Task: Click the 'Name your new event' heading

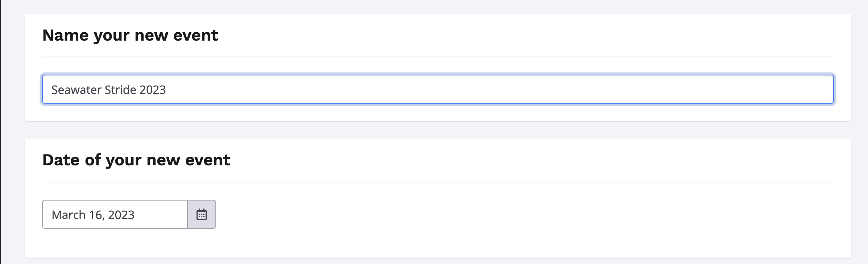Action: point(130,36)
